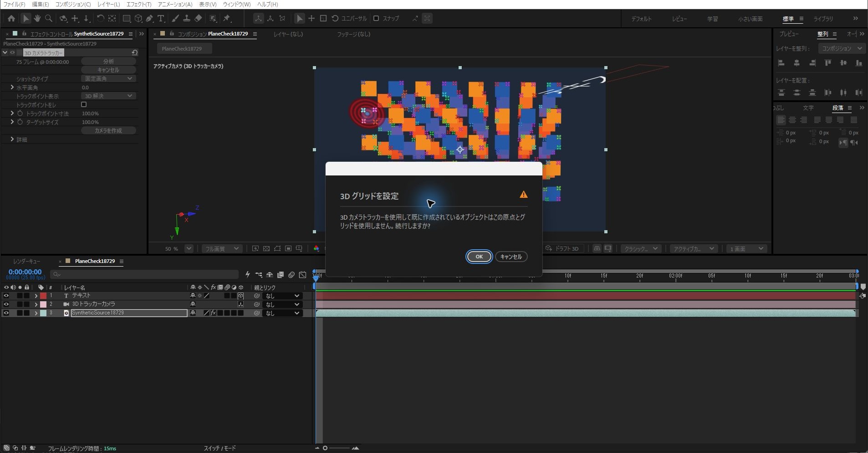
Task: Center-align paragraph text in Paragraph panel
Action: (792, 120)
